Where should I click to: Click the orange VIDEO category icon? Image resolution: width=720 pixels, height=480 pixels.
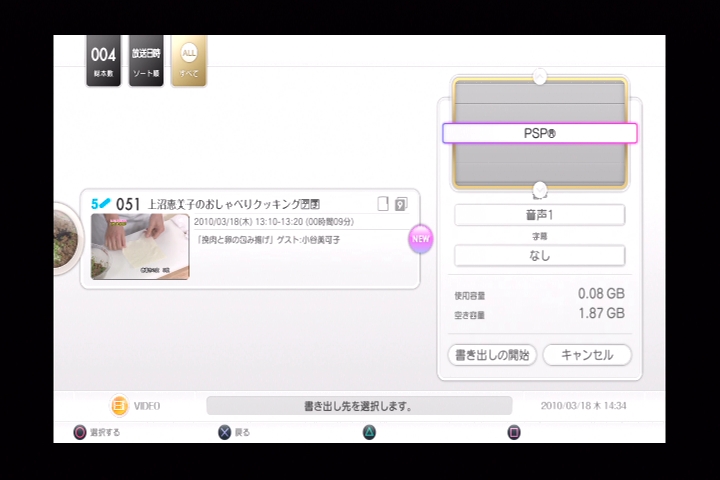tap(119, 406)
